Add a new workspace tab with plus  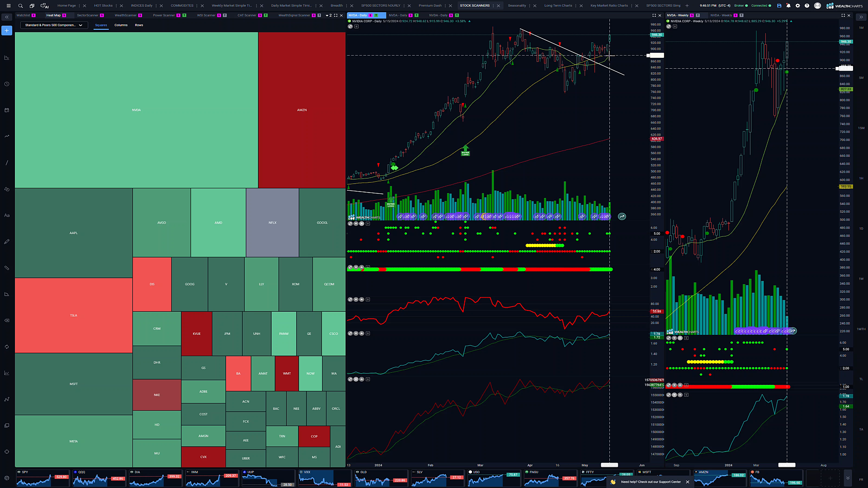point(687,6)
